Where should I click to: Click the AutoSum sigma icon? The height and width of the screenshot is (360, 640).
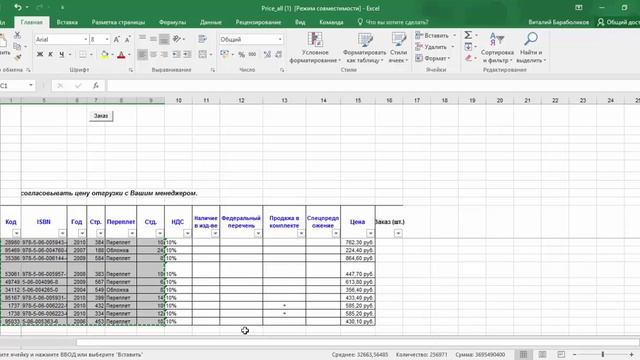[468, 35]
